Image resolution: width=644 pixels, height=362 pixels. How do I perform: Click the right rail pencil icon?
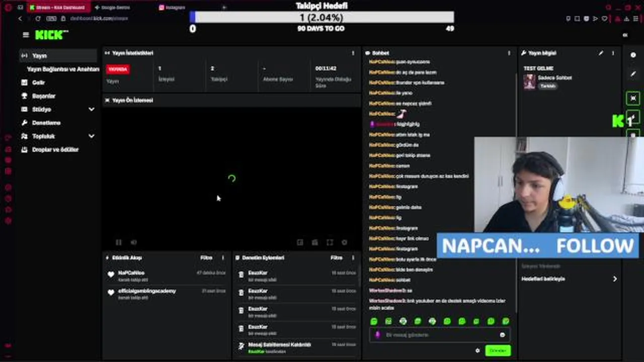(x=633, y=74)
